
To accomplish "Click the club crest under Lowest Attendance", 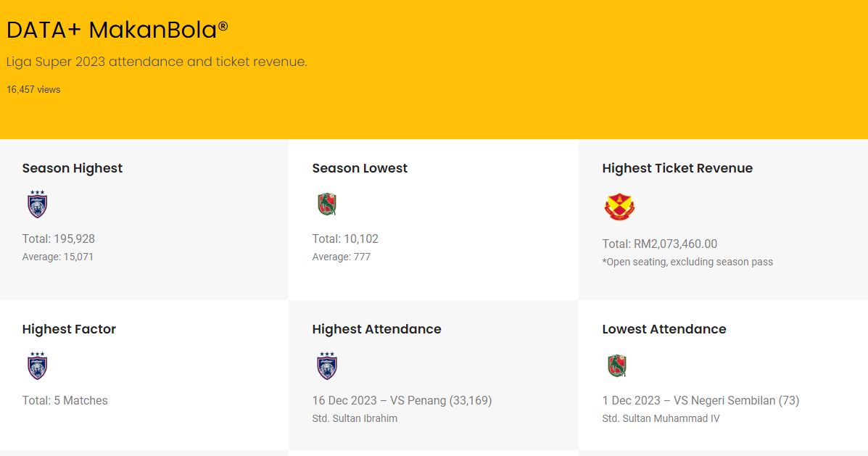I will (x=617, y=365).
